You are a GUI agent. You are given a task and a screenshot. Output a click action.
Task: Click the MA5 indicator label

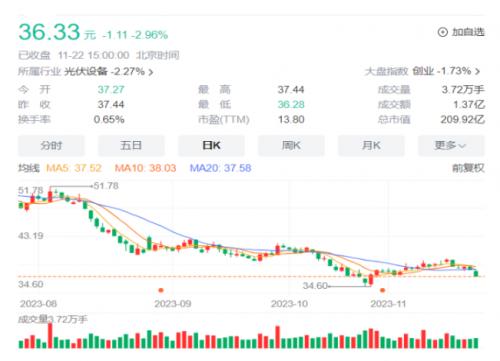click(73, 168)
